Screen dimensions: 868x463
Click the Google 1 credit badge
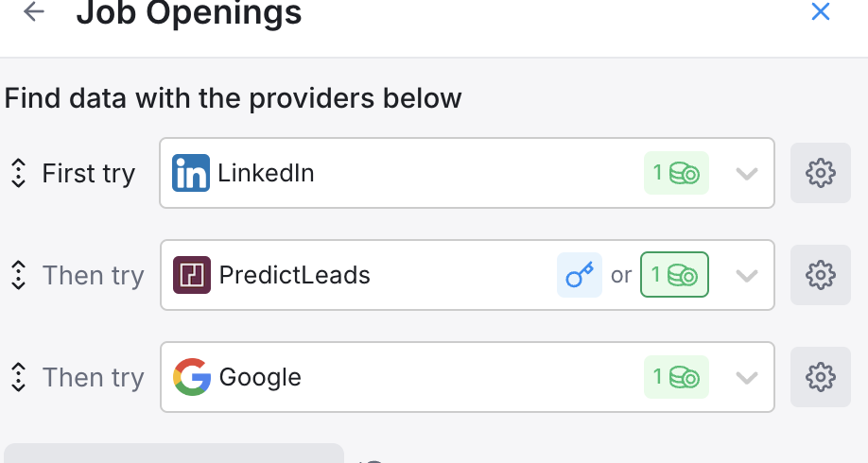pos(675,377)
